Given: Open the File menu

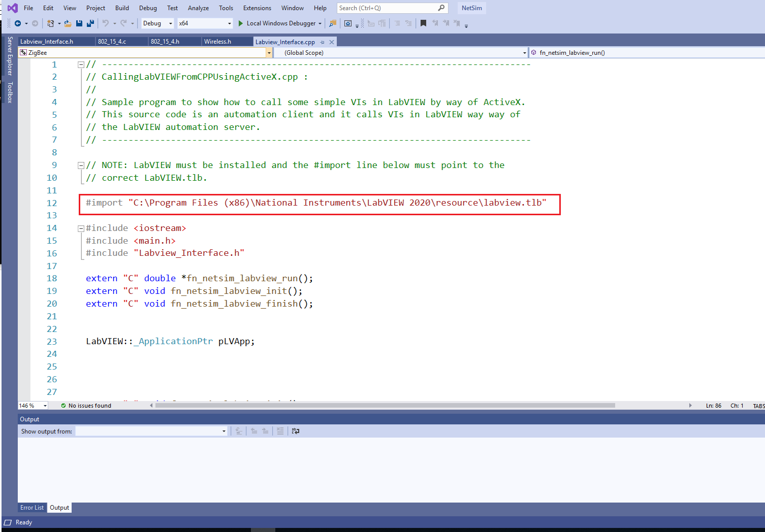Looking at the screenshot, I should [28, 8].
